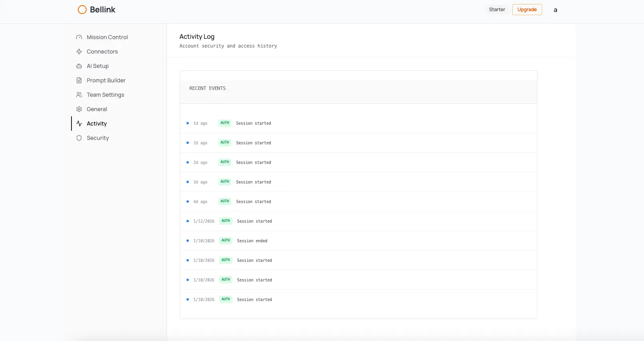The width and height of the screenshot is (644, 341).
Task: Open Team Settings page
Action: tap(105, 95)
